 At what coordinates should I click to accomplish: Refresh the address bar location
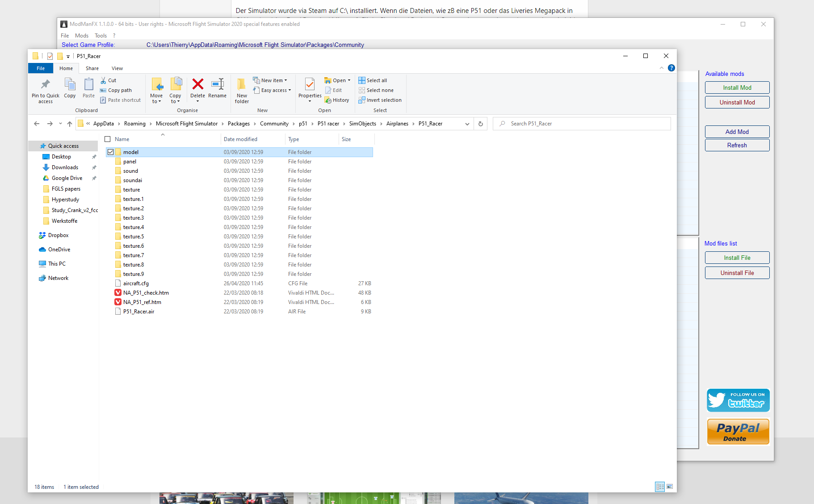coord(481,124)
